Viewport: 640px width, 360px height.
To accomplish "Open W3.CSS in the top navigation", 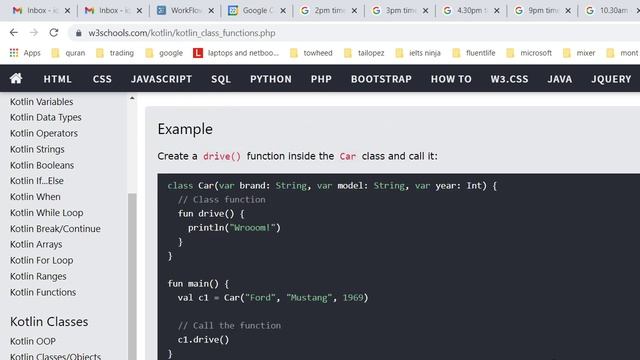I will 509,79.
